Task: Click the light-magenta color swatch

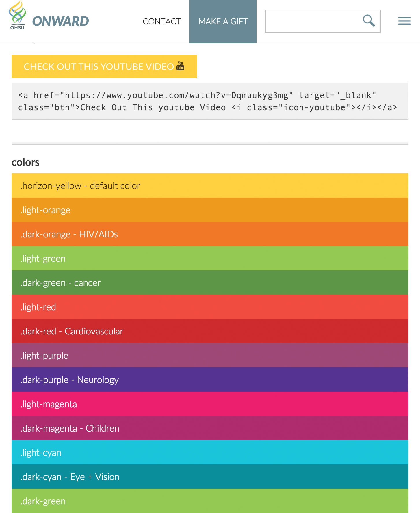Action: tap(210, 404)
